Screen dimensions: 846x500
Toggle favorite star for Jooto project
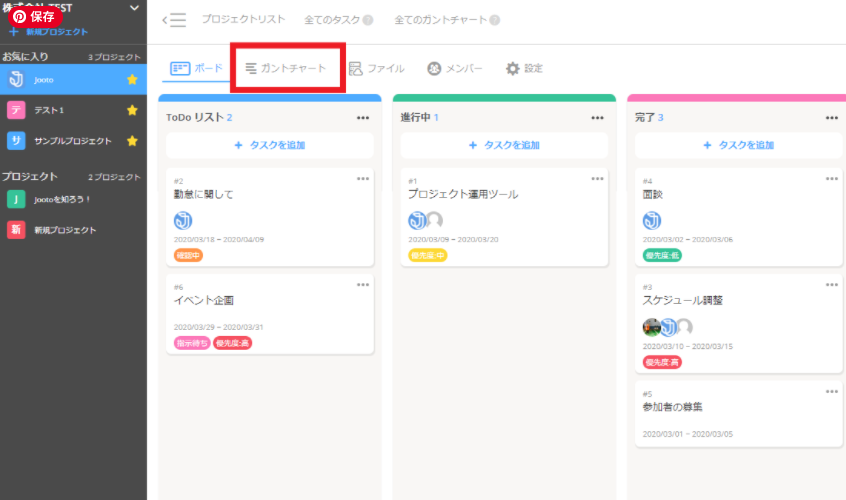click(132, 80)
